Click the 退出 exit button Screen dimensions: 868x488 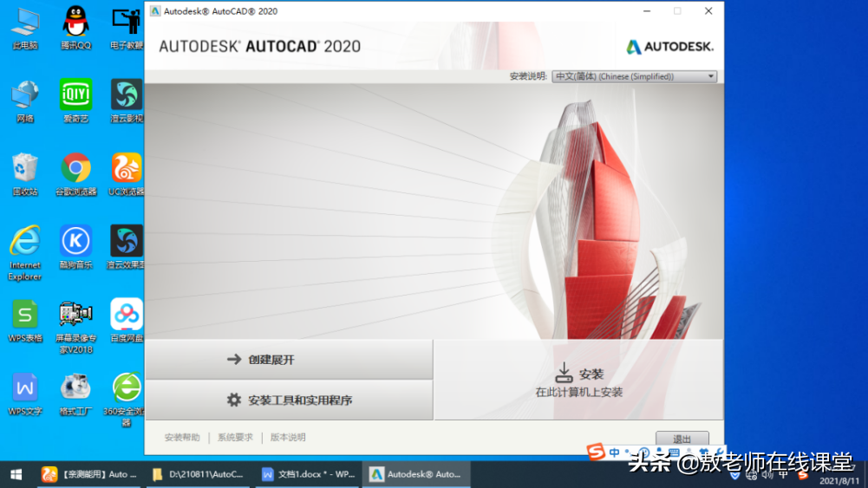682,439
